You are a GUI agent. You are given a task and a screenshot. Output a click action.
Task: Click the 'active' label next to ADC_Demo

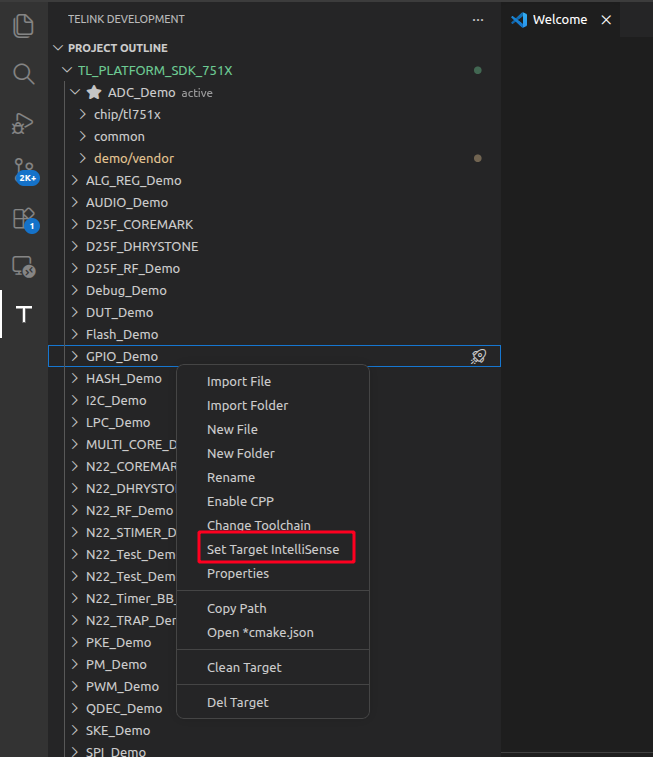click(x=197, y=93)
